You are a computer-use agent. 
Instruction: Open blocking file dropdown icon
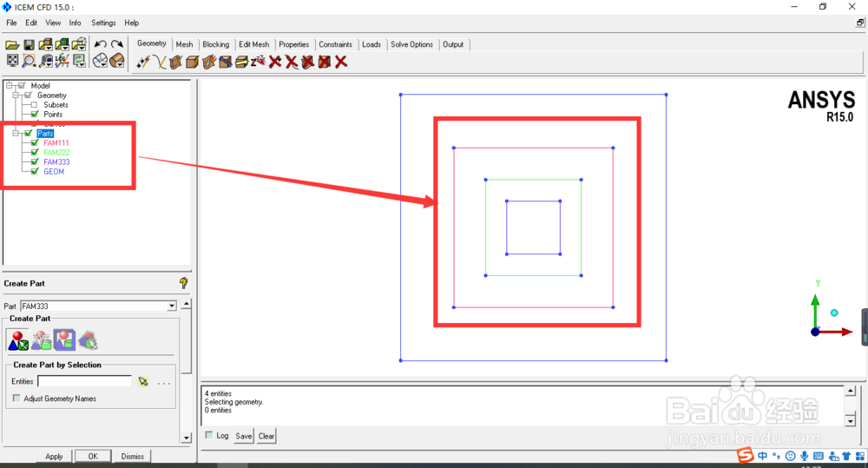(x=79, y=45)
